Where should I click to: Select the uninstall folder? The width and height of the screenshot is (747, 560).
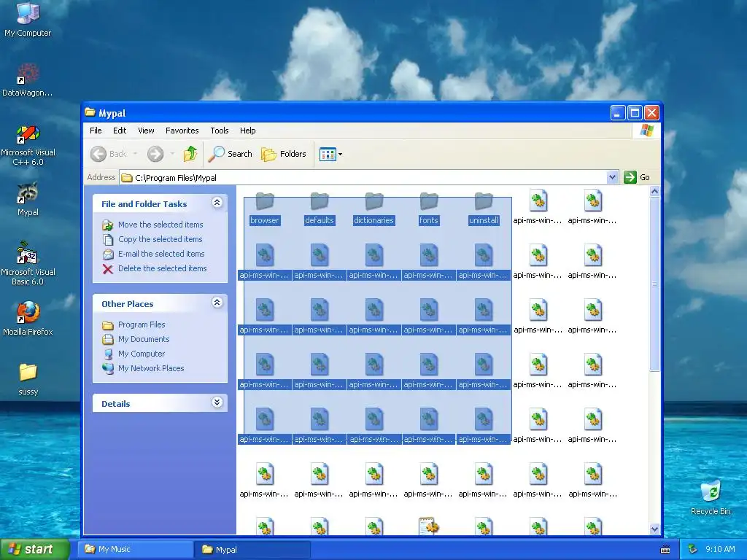coord(484,209)
